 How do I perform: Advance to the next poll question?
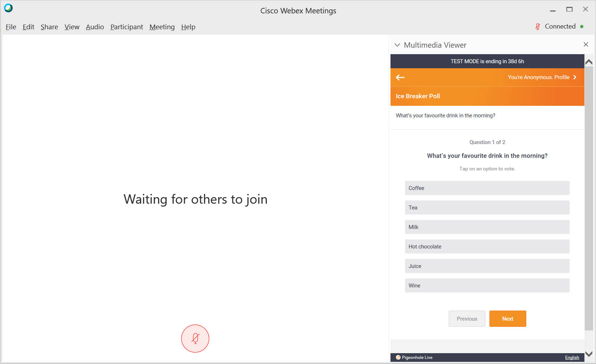508,318
